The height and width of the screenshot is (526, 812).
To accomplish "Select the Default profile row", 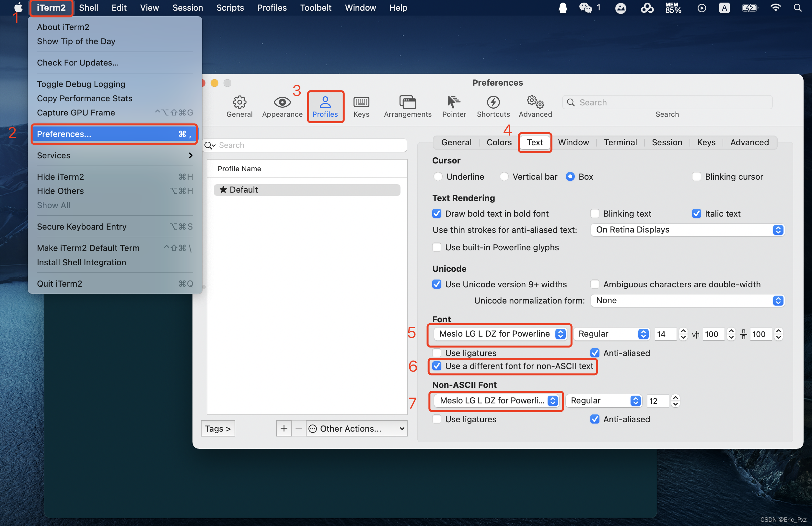I will point(307,190).
